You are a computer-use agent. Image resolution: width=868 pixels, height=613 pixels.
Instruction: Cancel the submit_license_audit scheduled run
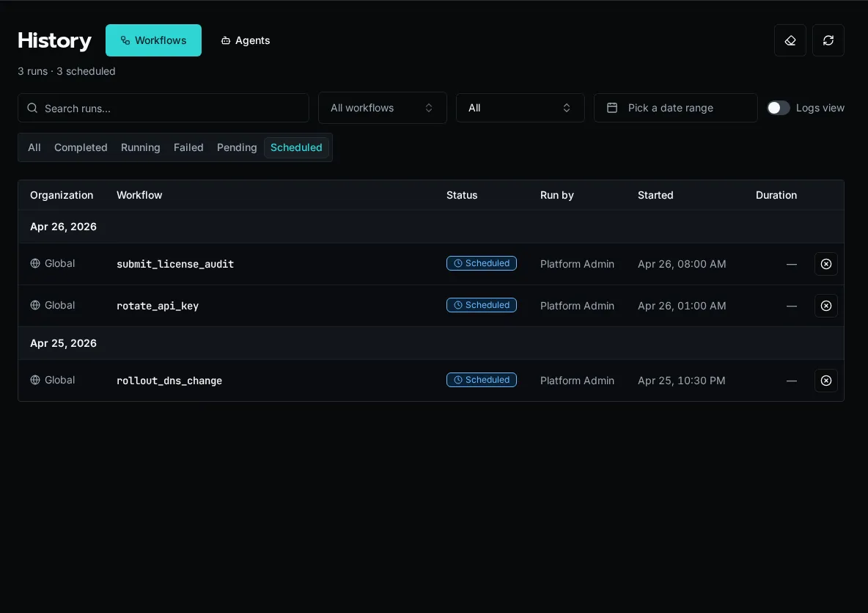(826, 264)
